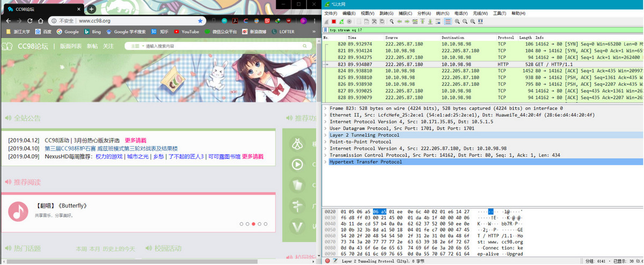Viewport: 644px width, 265px height.
Task: Open Wireshark 文件(F) menu
Action: pyautogui.click(x=331, y=13)
